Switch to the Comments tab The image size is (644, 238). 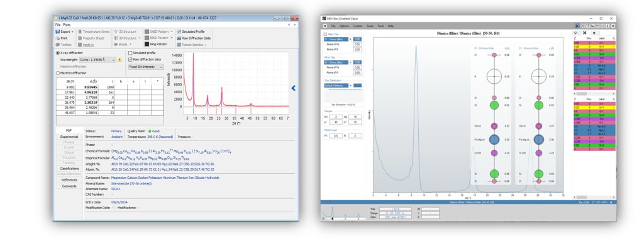coord(69,186)
